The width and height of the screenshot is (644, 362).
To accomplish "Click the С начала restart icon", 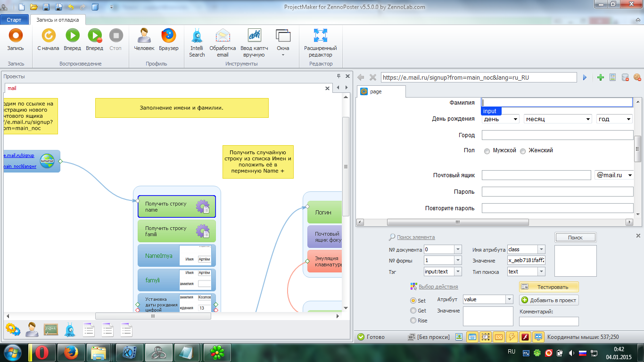I will (x=48, y=36).
